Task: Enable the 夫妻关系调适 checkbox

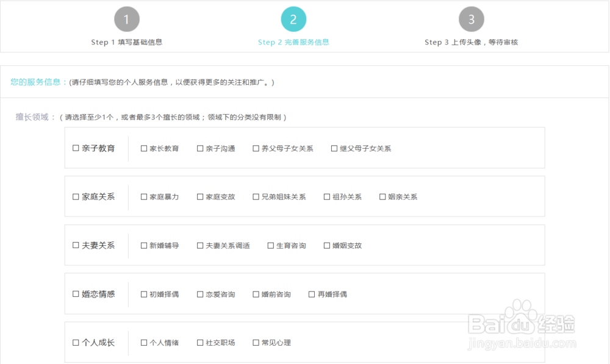Action: pos(200,245)
